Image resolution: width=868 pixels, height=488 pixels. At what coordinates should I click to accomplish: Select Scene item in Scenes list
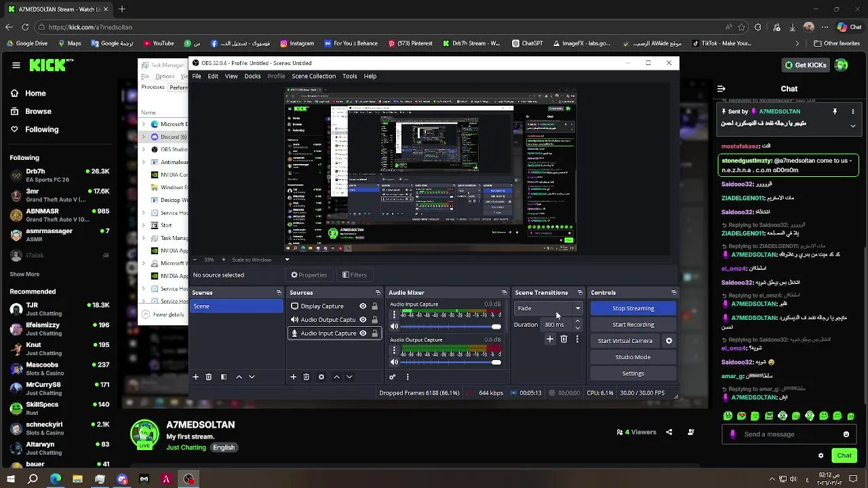[236, 306]
